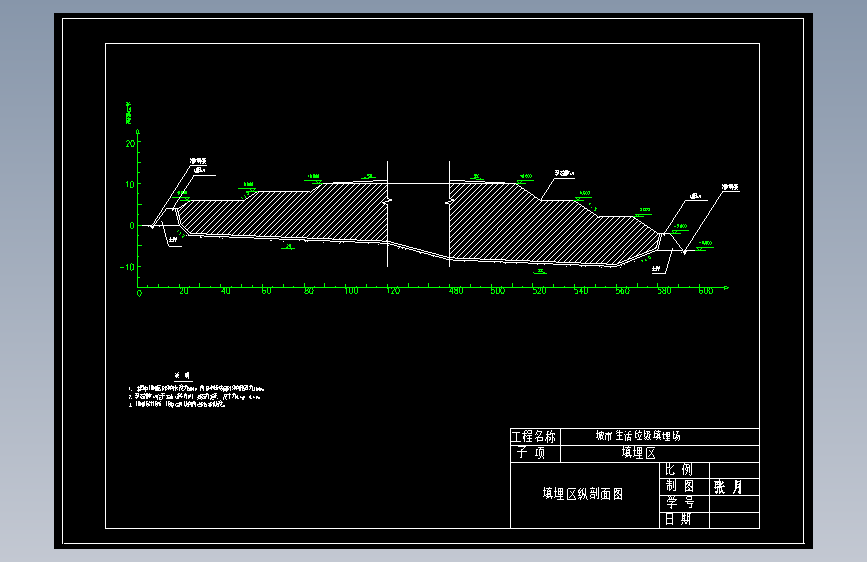The width and height of the screenshot is (867, 562).
Task: Click the '填埋区' sub-item value
Action: tap(639, 453)
